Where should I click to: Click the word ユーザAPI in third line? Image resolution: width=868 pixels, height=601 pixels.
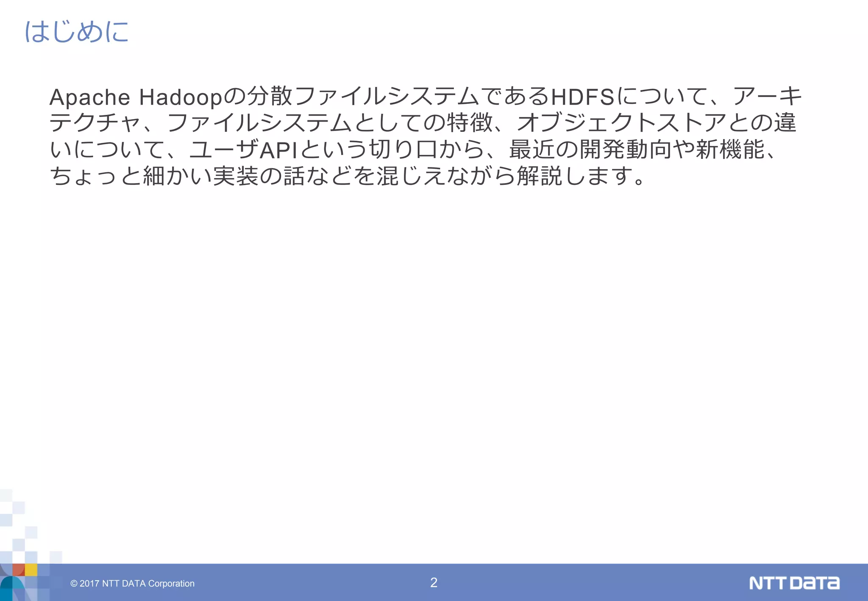pyautogui.click(x=243, y=150)
